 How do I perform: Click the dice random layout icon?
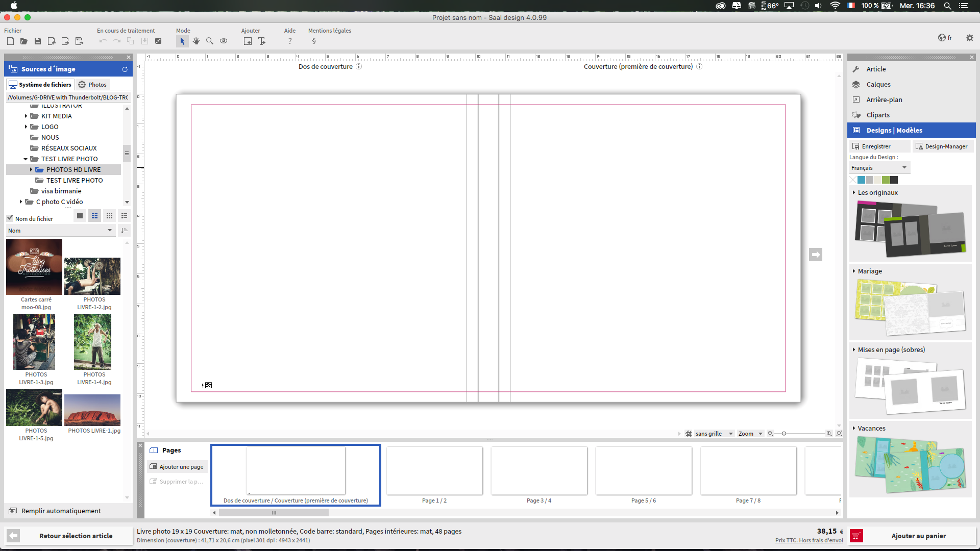(x=158, y=41)
